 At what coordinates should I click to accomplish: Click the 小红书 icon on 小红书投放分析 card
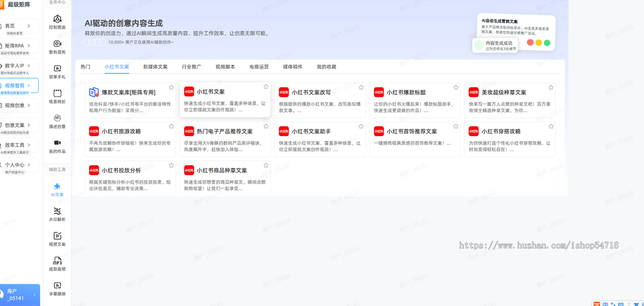click(x=94, y=170)
